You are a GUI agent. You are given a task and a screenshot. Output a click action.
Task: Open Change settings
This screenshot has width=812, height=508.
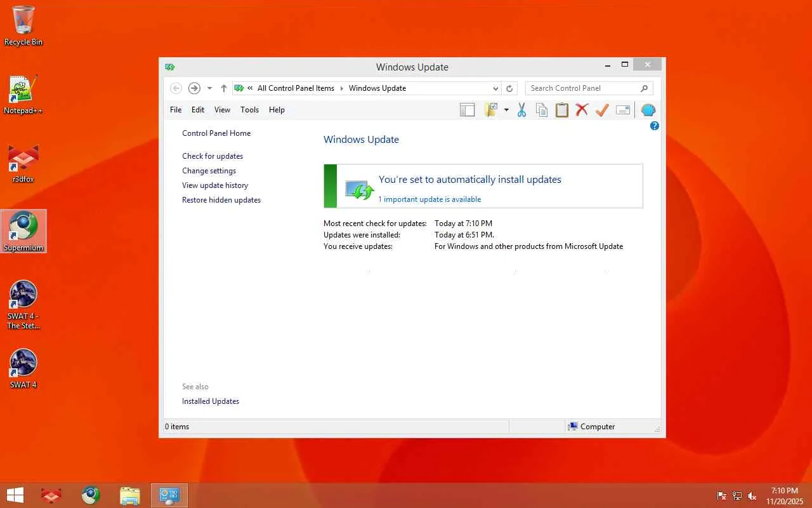tap(209, 171)
